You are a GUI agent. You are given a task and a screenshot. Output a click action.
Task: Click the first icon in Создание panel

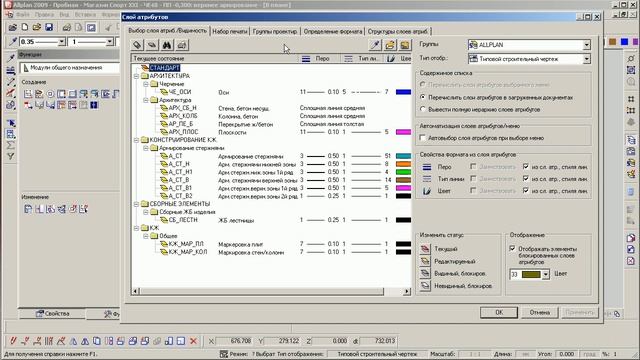28,94
